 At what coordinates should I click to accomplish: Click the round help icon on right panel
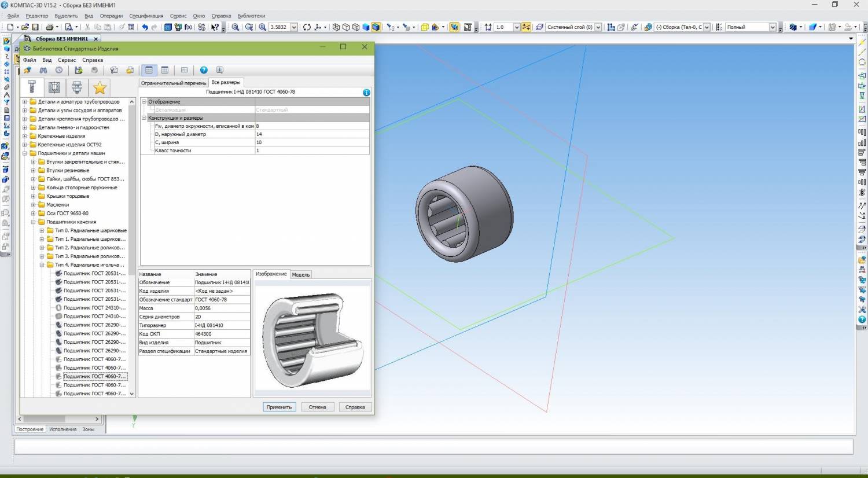pos(862,319)
